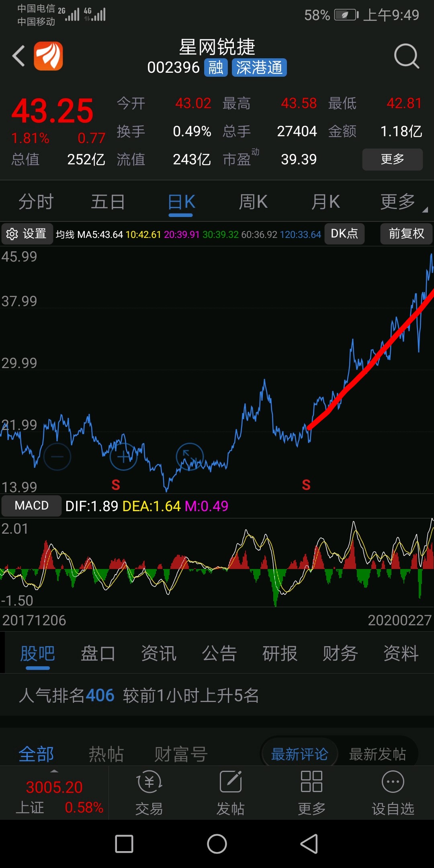
Task: Switch to 最新发帖 sort option
Action: click(x=377, y=754)
